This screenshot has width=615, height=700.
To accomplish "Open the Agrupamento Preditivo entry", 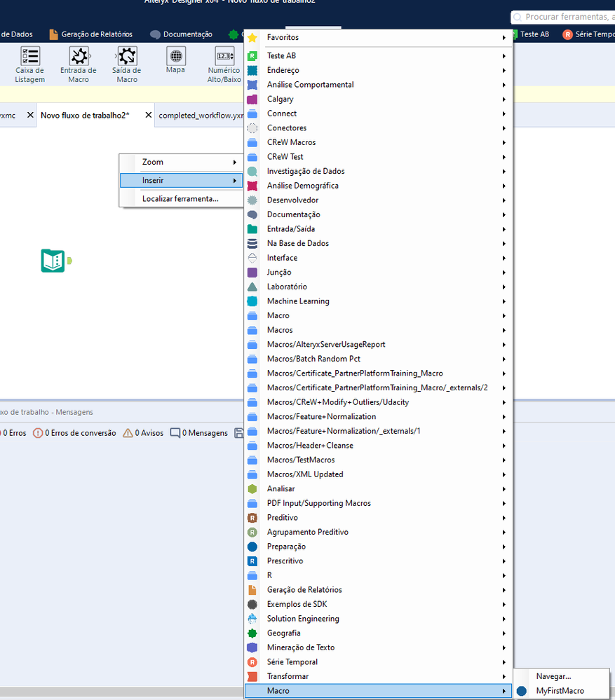I will pos(378,532).
